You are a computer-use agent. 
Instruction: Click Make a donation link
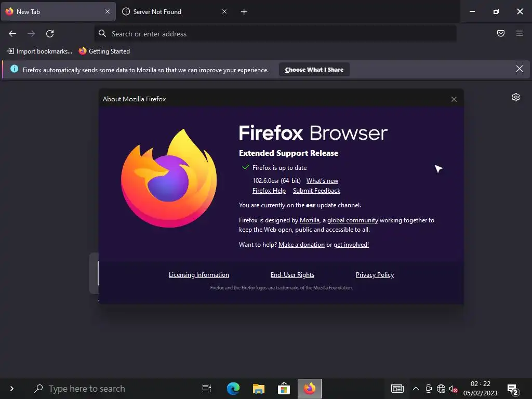[302, 245]
